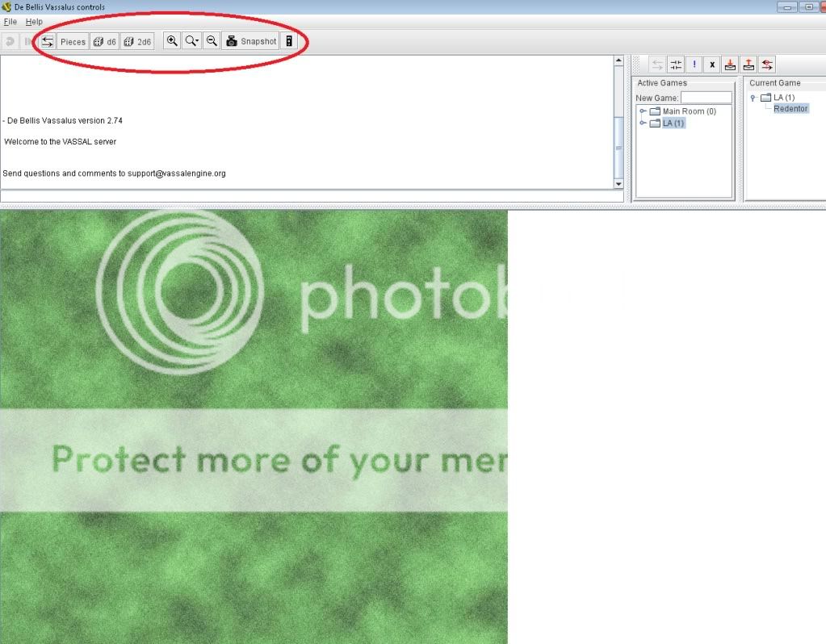Click the VASSAL app icon in title bar

[6, 6]
